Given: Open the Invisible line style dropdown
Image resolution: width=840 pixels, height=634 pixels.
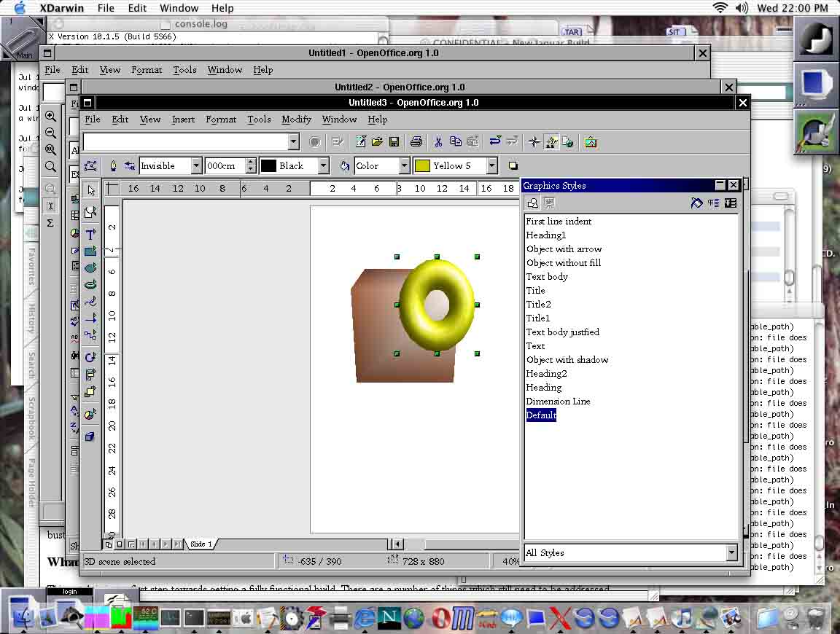Looking at the screenshot, I should click(x=196, y=166).
